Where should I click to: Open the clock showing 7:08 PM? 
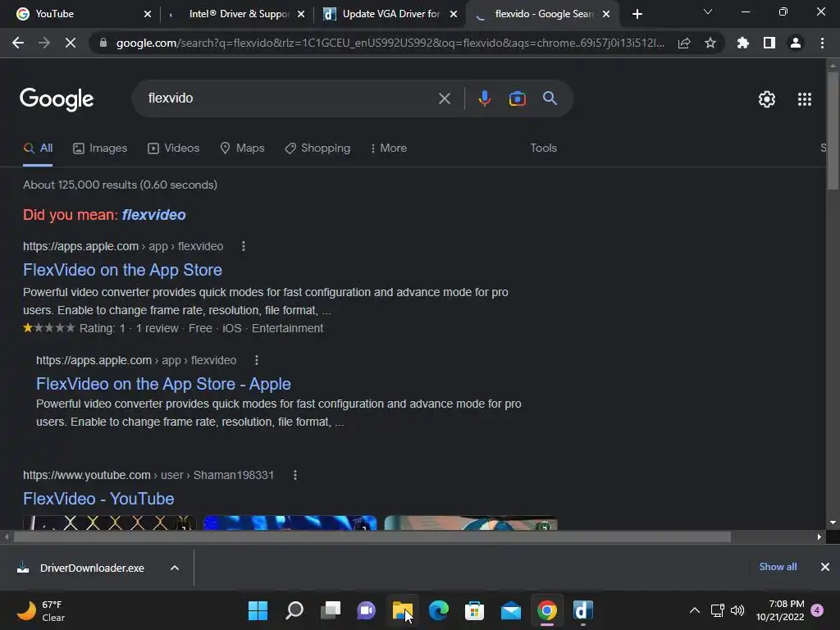780,610
